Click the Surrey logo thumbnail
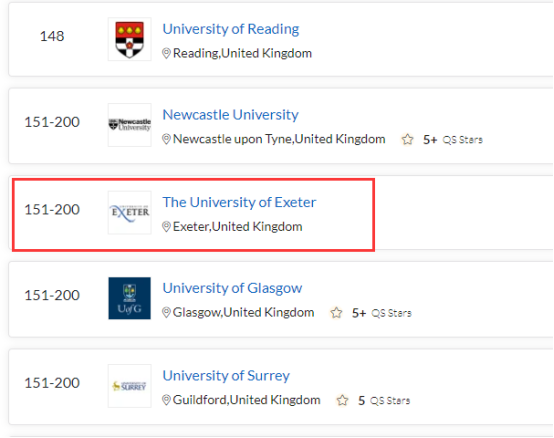 click(130, 386)
